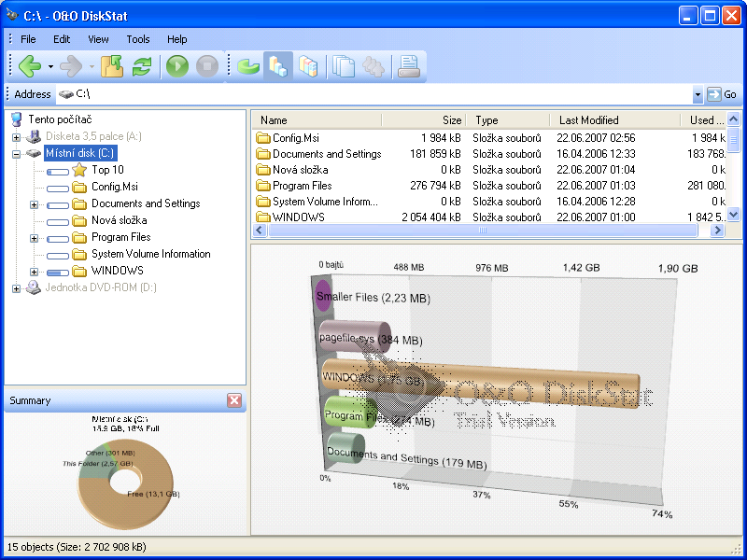Click the file list horizontal scrollbar thumb
Image resolution: width=747 pixels, height=560 pixels.
483,231
